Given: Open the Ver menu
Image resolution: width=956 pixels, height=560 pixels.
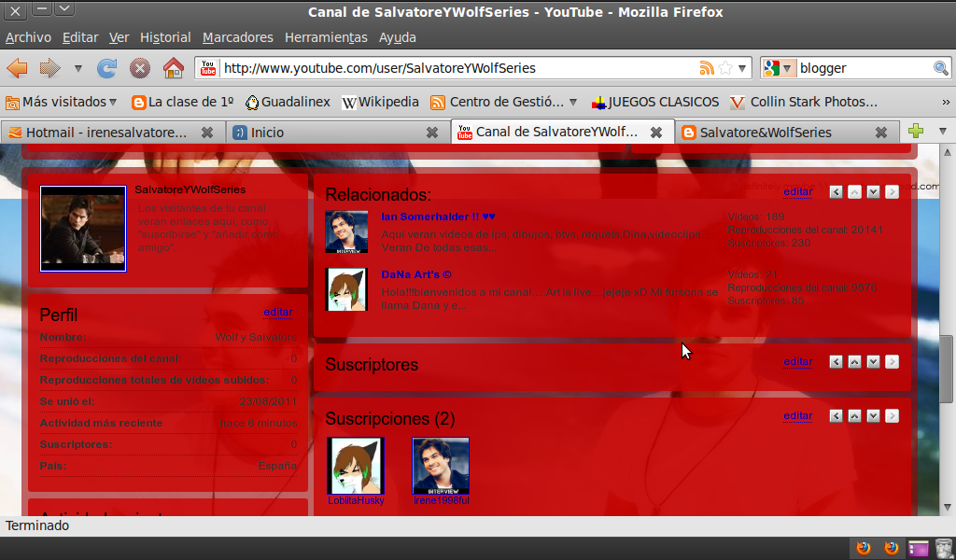Looking at the screenshot, I should coord(119,37).
